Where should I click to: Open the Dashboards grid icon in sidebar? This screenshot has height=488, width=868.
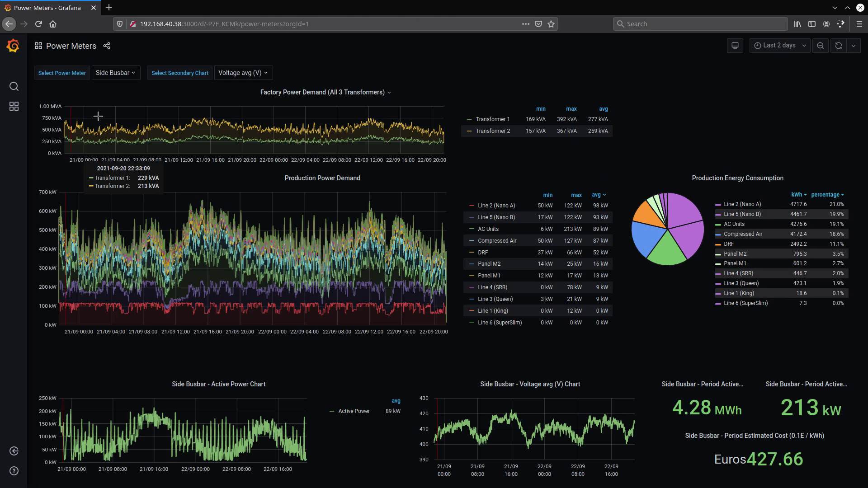click(x=14, y=106)
